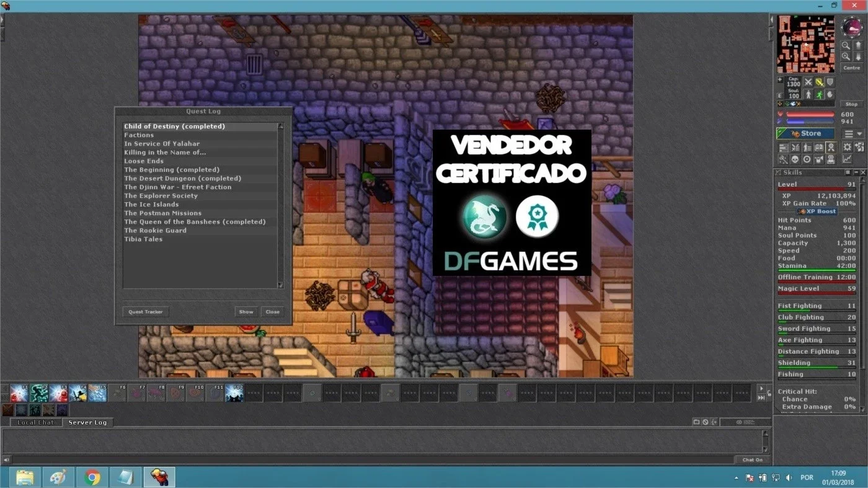868x488 pixels.
Task: Enable chase opponent green runner mode
Action: [820, 94]
